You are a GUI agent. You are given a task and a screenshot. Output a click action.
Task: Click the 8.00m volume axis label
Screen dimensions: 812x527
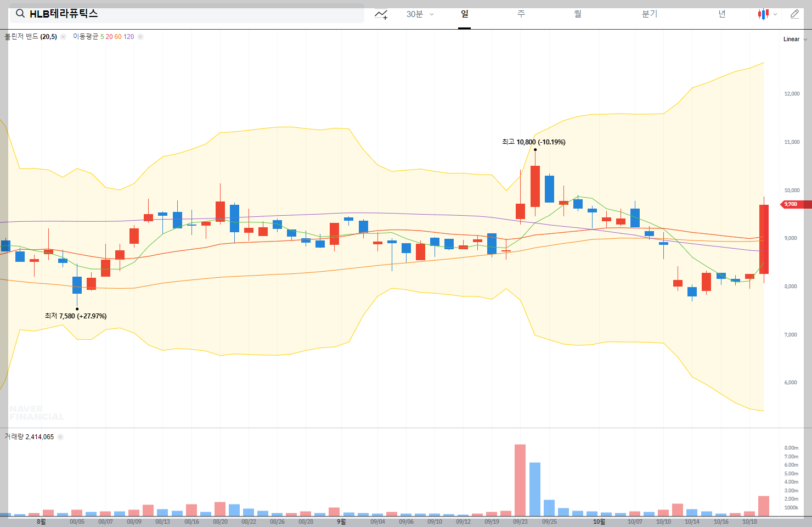pos(791,448)
